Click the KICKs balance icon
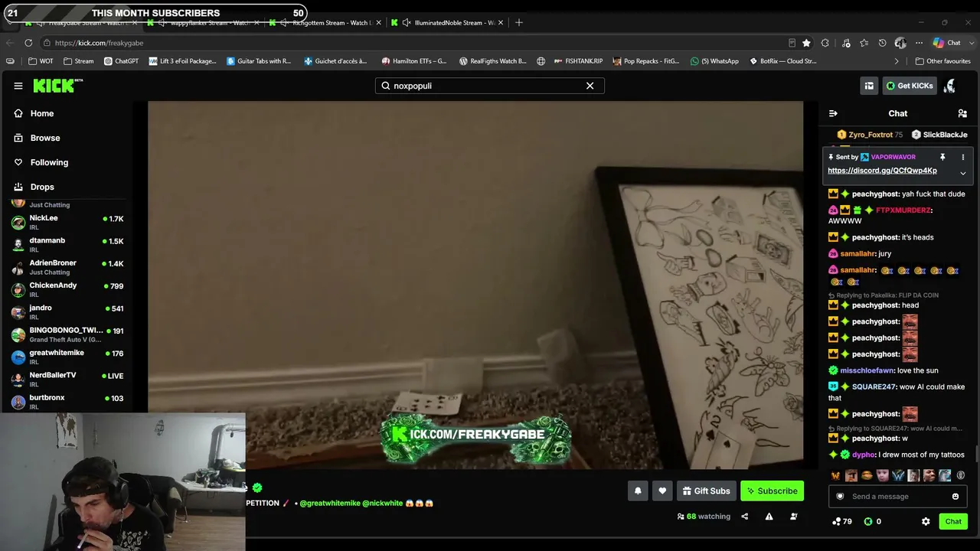Screen dimensions: 980x551 868,521
